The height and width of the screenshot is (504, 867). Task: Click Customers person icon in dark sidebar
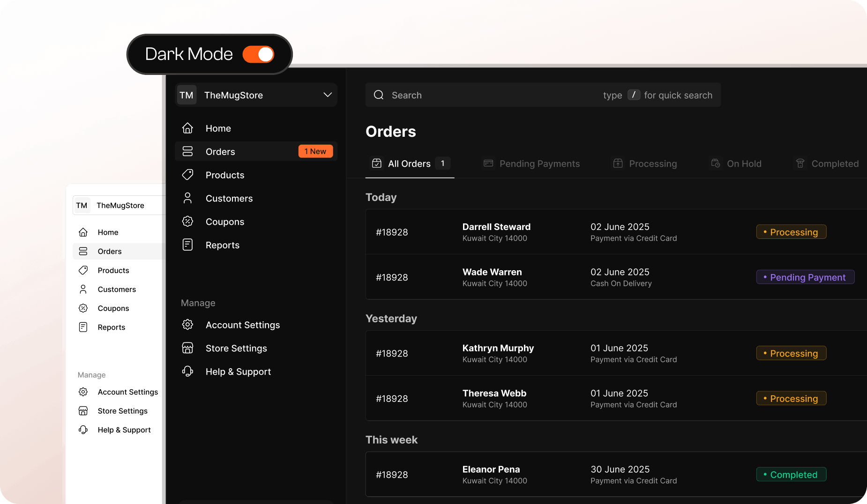click(187, 198)
